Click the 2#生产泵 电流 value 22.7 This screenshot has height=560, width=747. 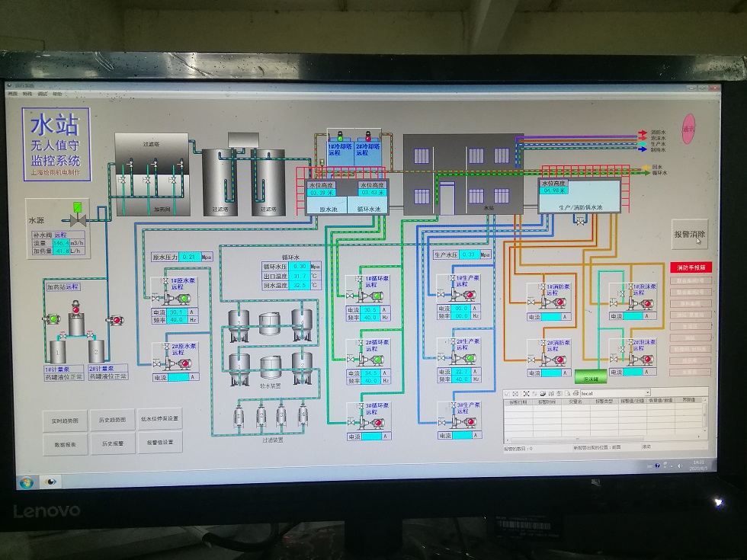(461, 372)
